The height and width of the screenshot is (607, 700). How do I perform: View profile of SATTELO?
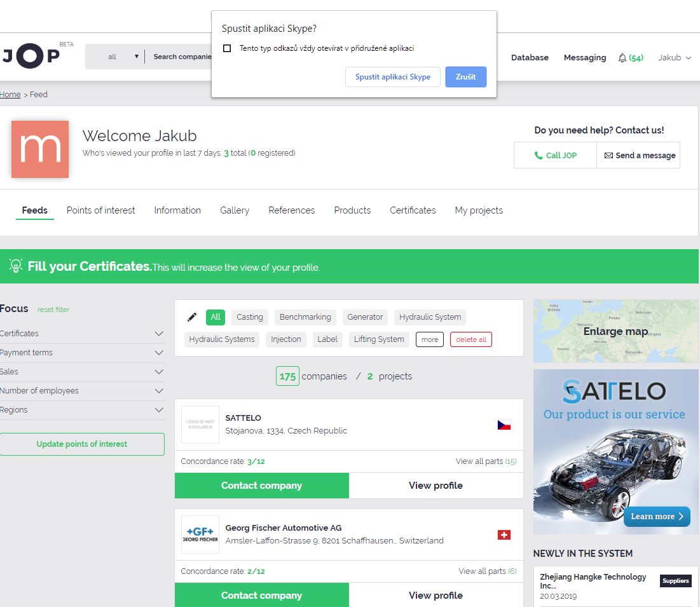436,486
